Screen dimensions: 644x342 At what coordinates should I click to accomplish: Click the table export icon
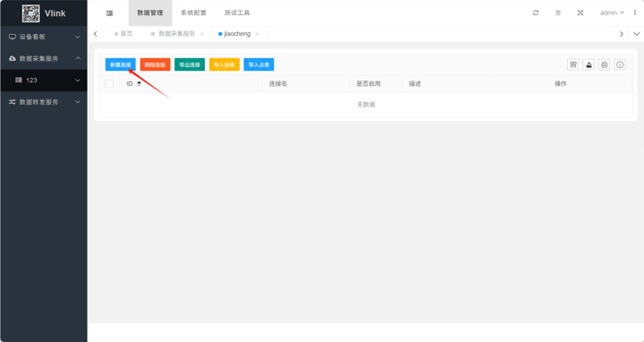[x=589, y=64]
